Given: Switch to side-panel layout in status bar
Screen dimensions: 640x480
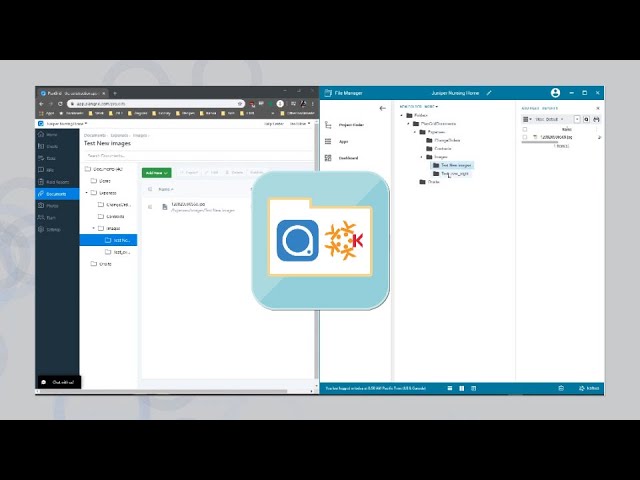Looking at the screenshot, I should (473, 388).
